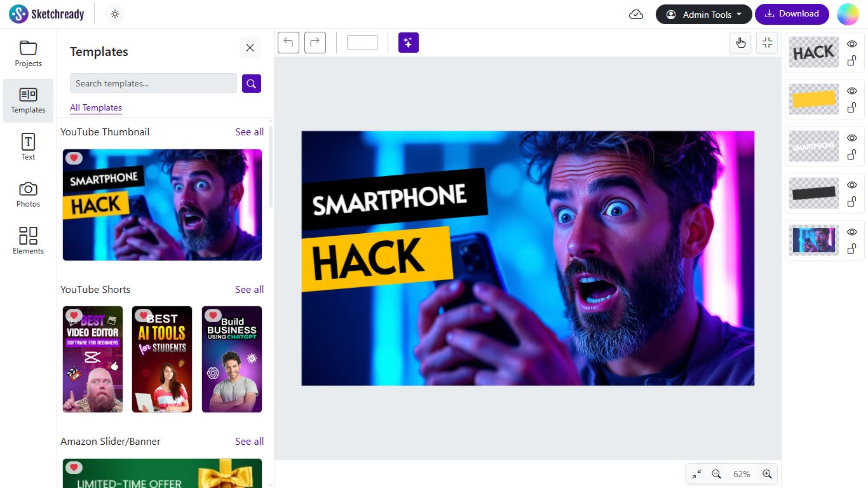Click the cloud sync status icon
This screenshot has width=868, height=488.
(x=636, y=15)
